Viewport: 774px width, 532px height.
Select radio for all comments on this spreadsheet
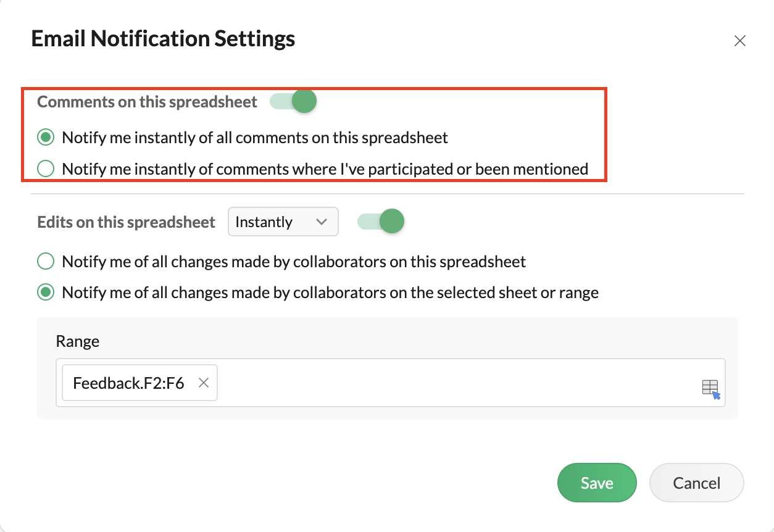(x=46, y=138)
